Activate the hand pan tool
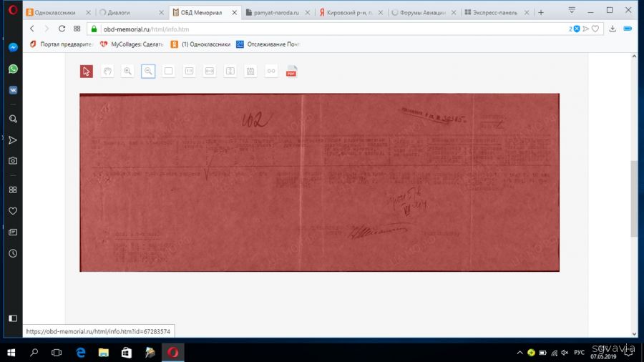644x362 pixels. (107, 71)
